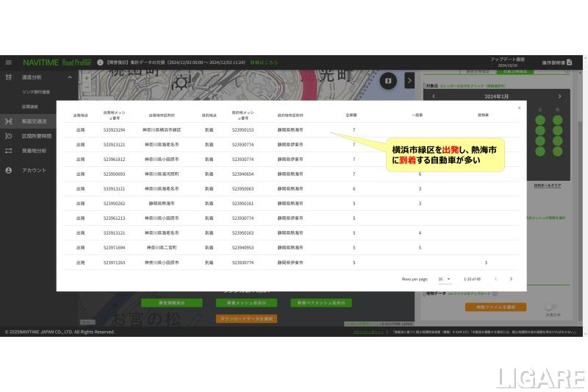
Task: Click the アカウント person icon
Action: click(x=9, y=170)
